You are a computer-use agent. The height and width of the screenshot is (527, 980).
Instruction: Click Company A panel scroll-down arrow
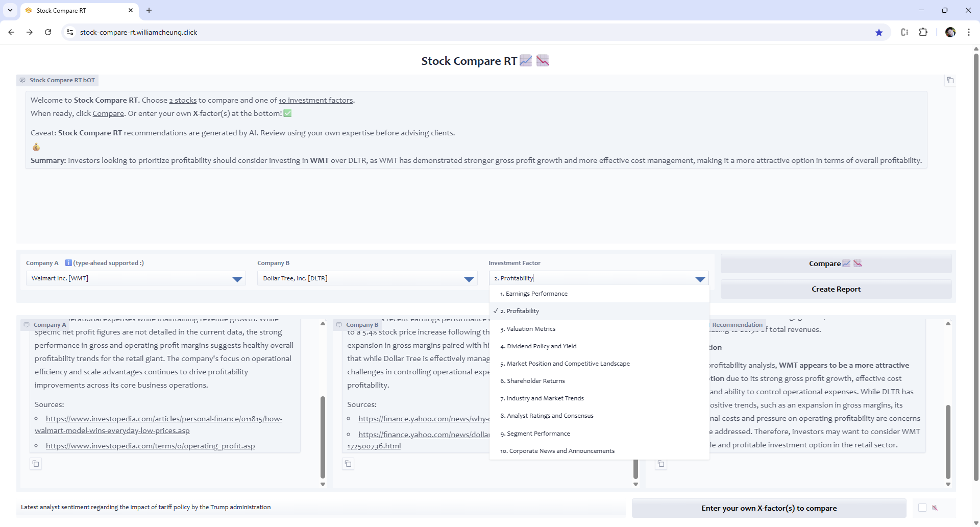tap(323, 484)
